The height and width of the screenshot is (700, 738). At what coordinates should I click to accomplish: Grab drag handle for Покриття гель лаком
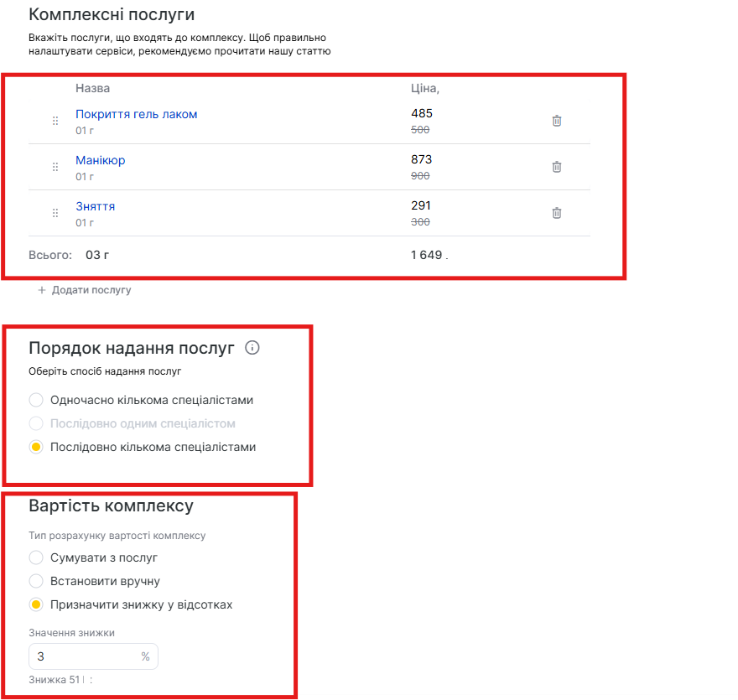point(55,121)
